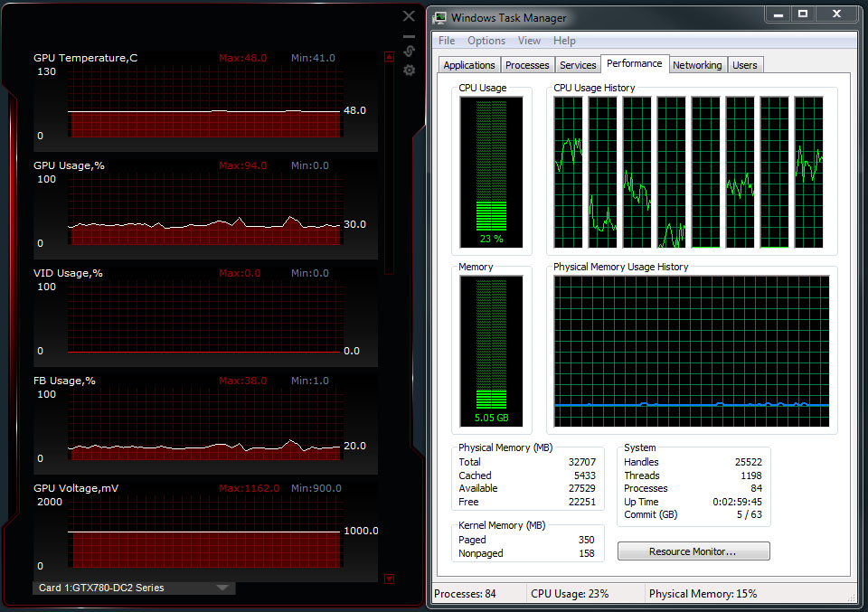Click the link/chain icon in GPU monitor

point(410,51)
